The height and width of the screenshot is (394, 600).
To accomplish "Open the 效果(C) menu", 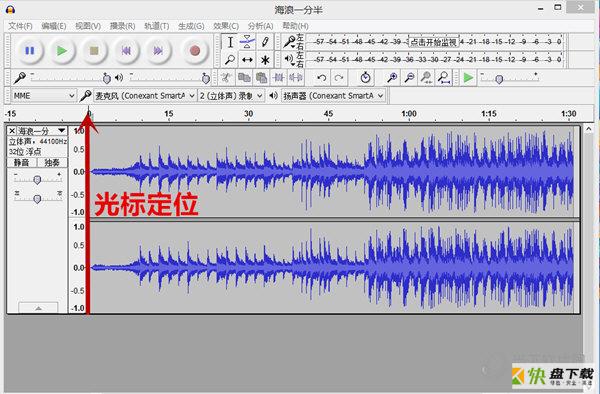I will point(226,26).
